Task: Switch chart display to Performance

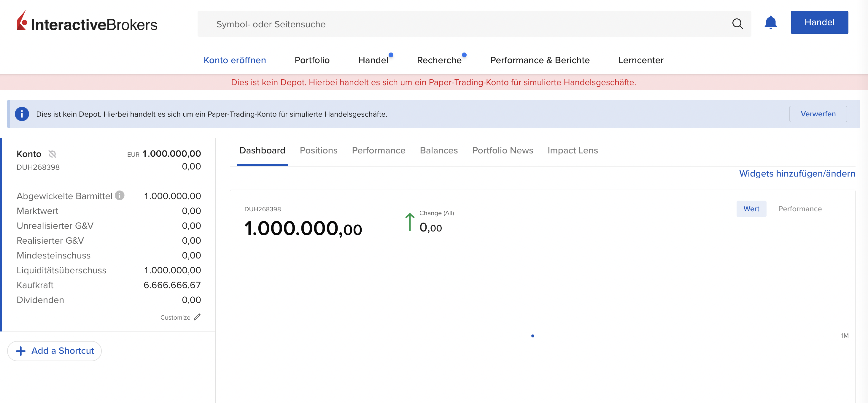Action: point(800,209)
